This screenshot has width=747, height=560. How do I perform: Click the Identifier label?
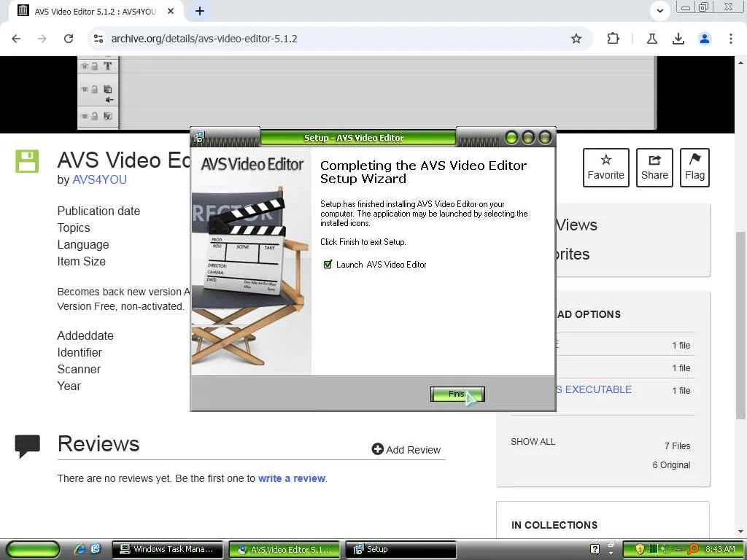[x=80, y=352]
